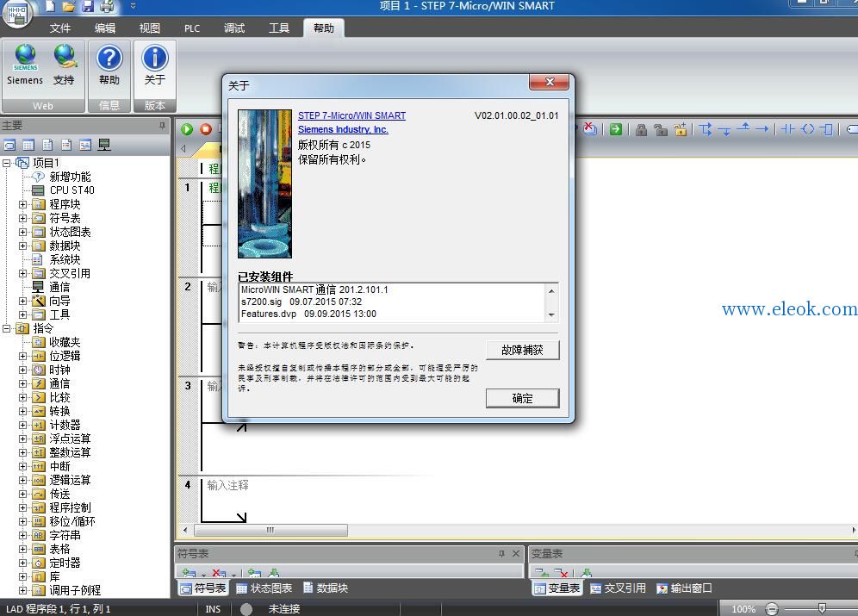Click the new document icon in title bar
Image resolution: width=858 pixels, height=616 pixels.
coord(50,7)
